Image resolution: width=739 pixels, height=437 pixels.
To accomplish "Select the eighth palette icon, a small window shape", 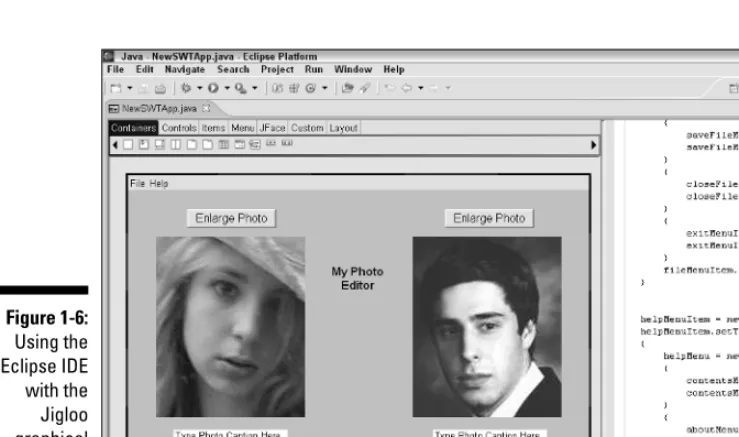I will [x=240, y=145].
